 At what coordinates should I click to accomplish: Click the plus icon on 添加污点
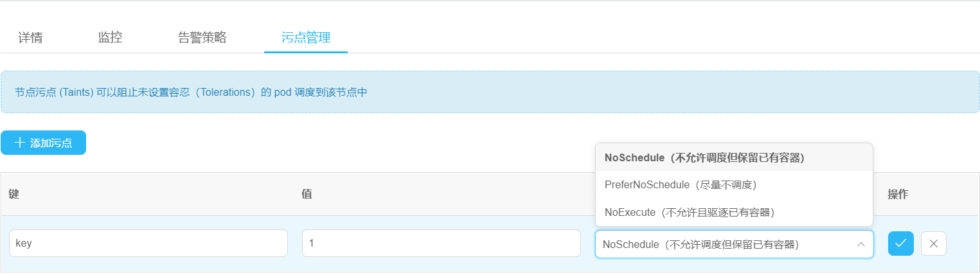[19, 143]
